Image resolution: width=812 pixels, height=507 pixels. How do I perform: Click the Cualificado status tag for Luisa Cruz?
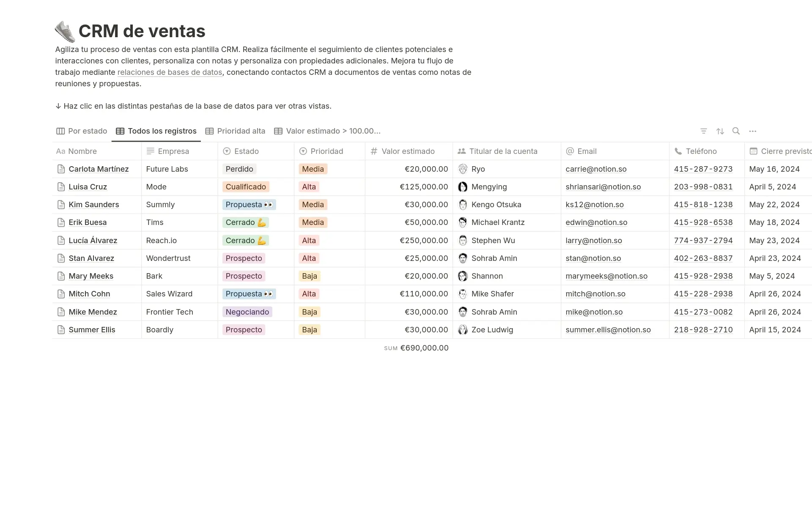(x=245, y=186)
